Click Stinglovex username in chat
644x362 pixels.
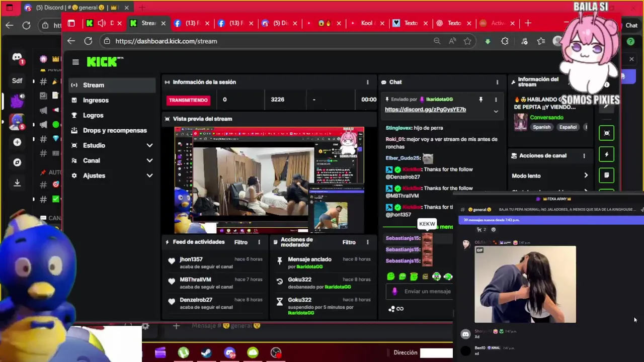[398, 128]
